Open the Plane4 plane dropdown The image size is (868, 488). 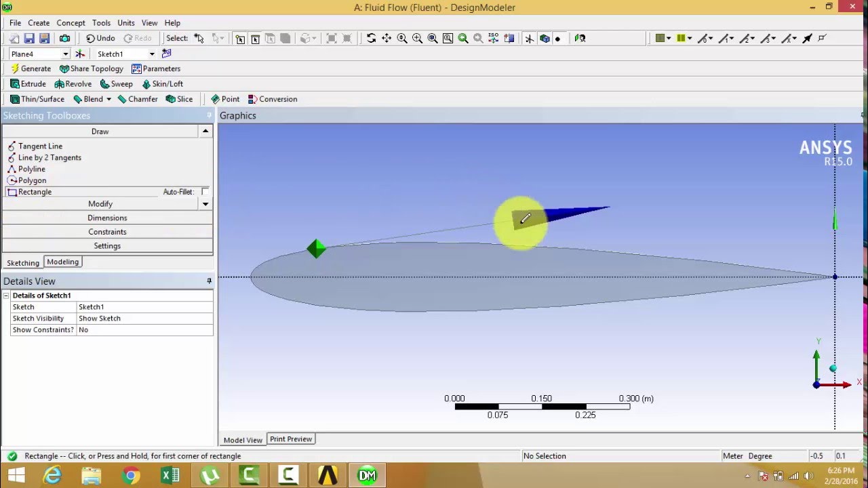tap(66, 54)
